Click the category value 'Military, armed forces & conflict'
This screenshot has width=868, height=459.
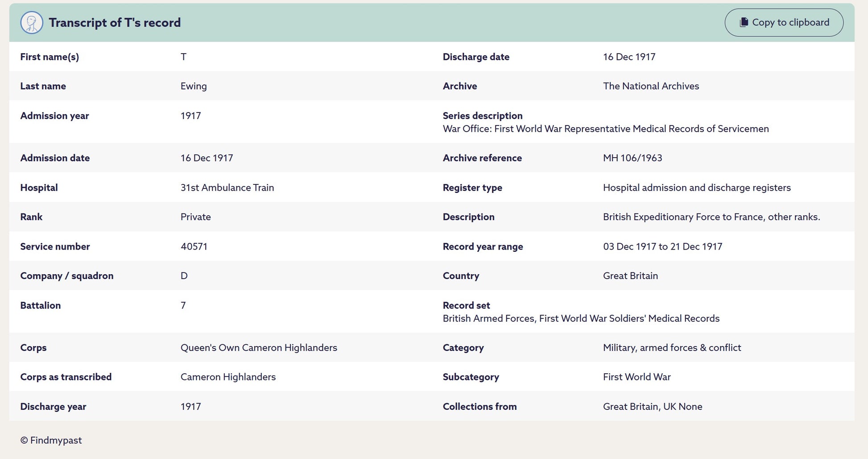(672, 348)
